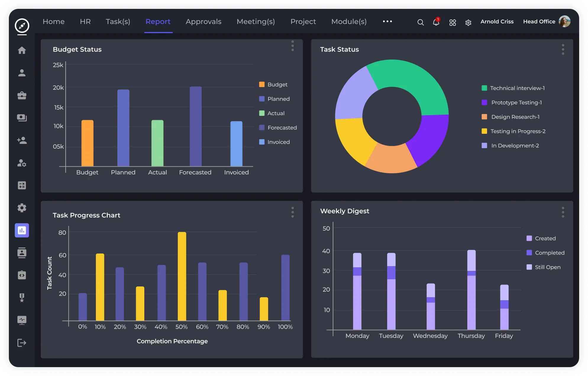Click Wednesday's stacked bar in Weekly Digest
The height and width of the screenshot is (376, 588).
431,306
